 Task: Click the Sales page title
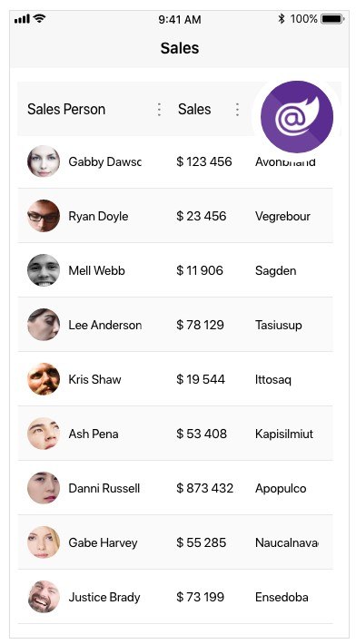(x=180, y=48)
